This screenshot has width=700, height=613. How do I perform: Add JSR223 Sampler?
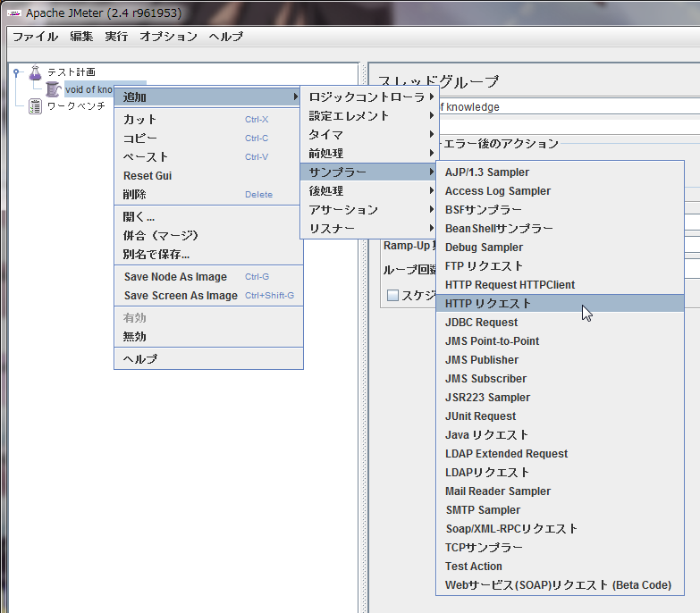point(560,397)
